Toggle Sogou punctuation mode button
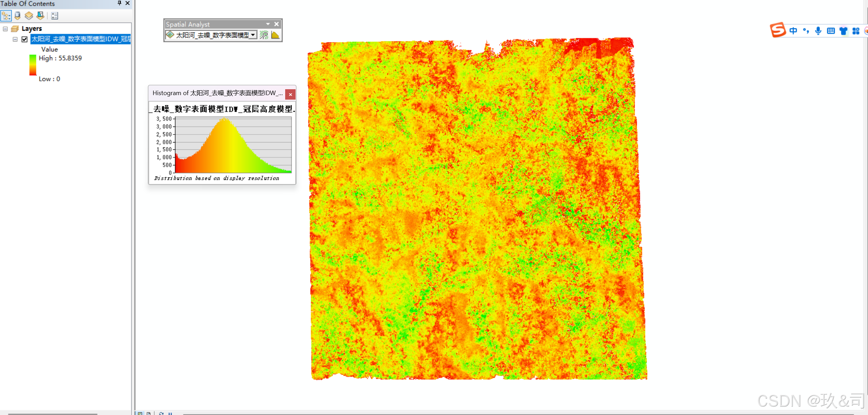Screen dimensions: 868x415 806,31
